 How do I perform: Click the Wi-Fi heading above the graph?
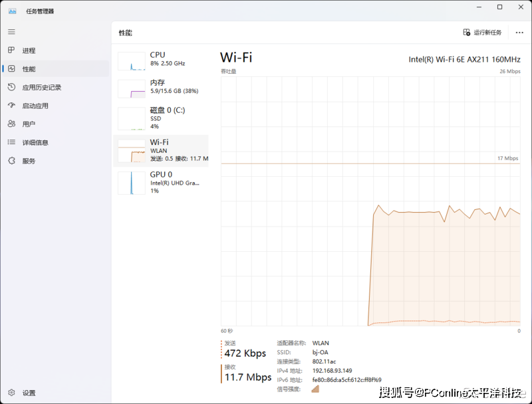pyautogui.click(x=236, y=57)
